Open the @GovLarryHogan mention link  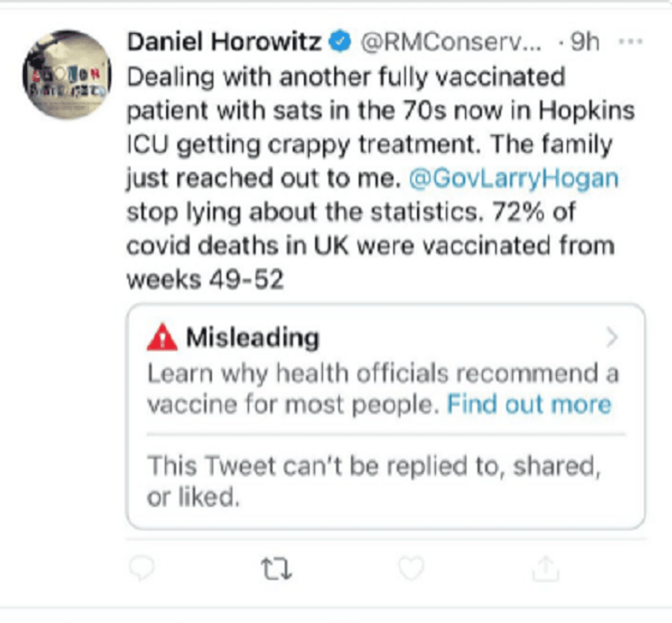coord(514,178)
